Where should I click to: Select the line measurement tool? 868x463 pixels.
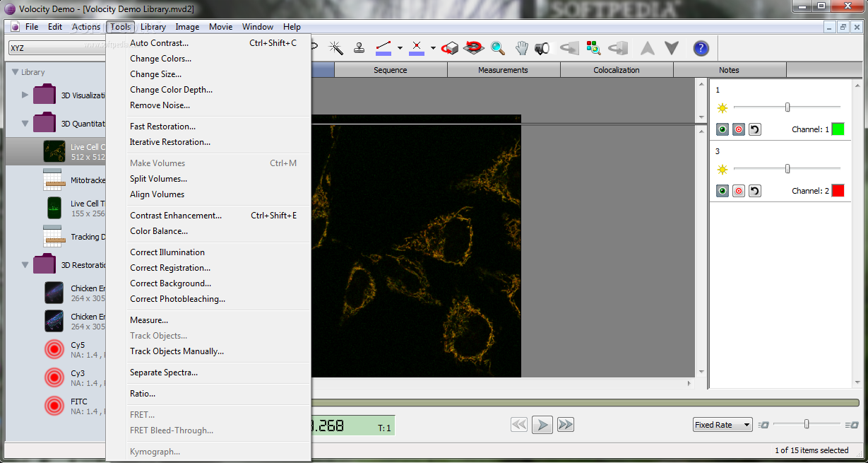point(384,47)
